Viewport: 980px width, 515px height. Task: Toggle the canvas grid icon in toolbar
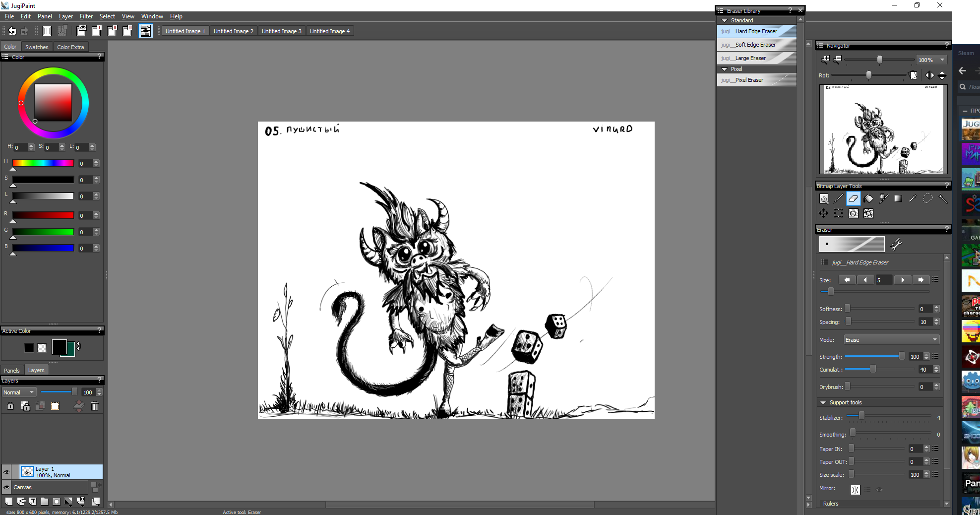coord(47,31)
